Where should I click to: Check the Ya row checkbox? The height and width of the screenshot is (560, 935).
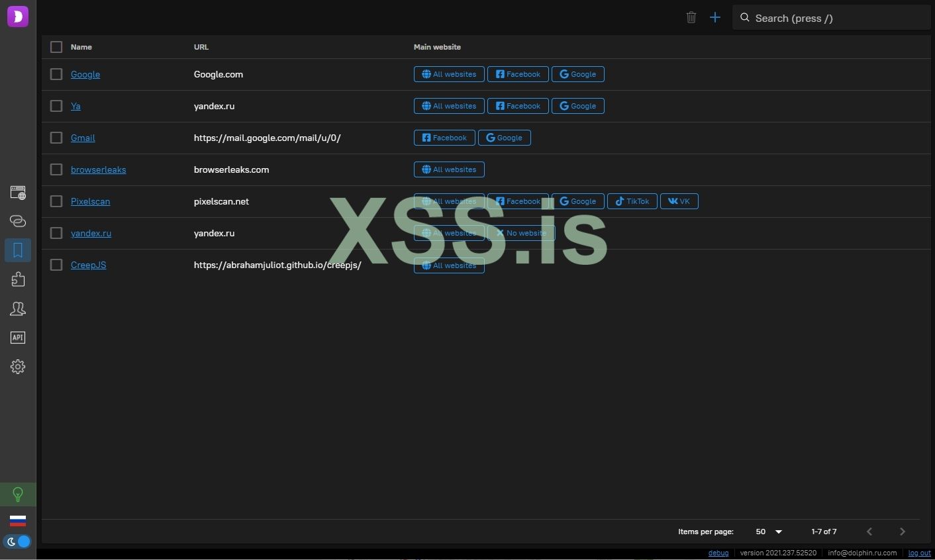[56, 106]
